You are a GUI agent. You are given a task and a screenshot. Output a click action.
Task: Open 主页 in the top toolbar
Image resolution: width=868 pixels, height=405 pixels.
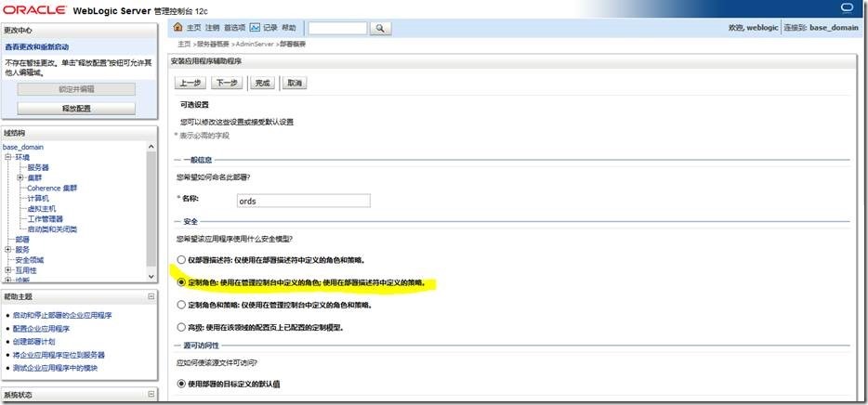(193, 28)
